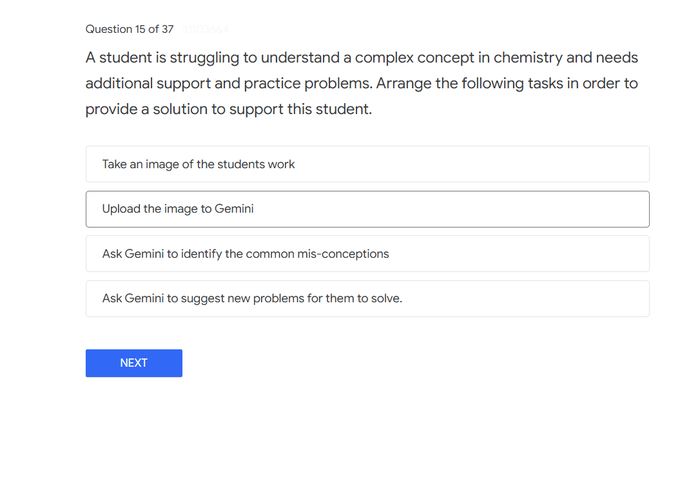This screenshot has height=495, width=680.
Task: Click the question line starting 'additional support and practice'
Action: (362, 83)
